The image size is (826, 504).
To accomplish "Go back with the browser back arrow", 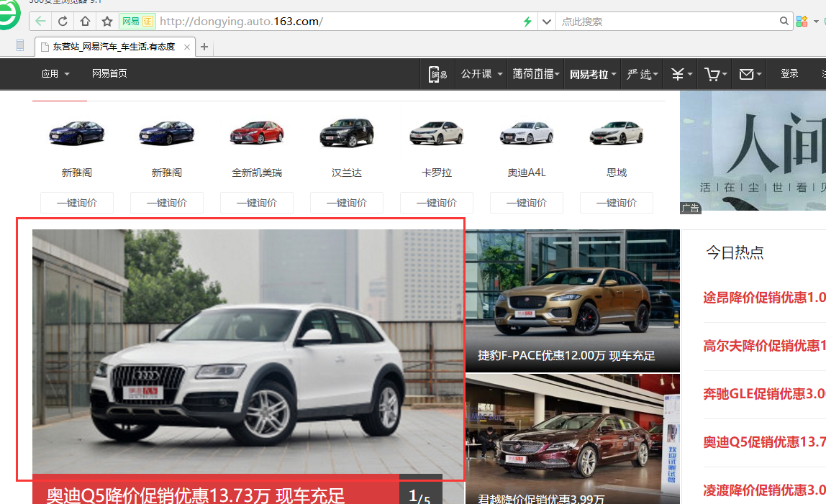I will click(x=40, y=22).
